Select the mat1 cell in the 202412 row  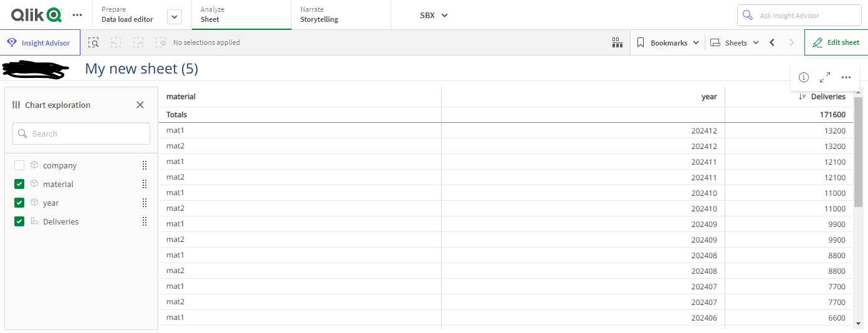tap(300, 130)
